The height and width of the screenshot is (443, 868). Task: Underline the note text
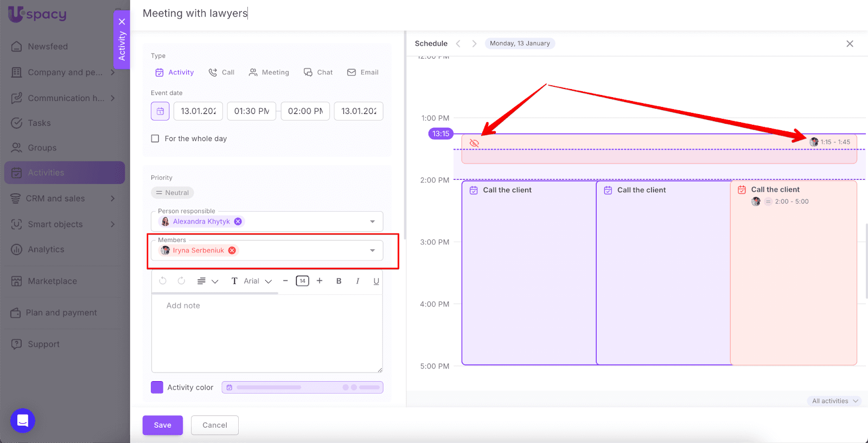pyautogui.click(x=376, y=281)
